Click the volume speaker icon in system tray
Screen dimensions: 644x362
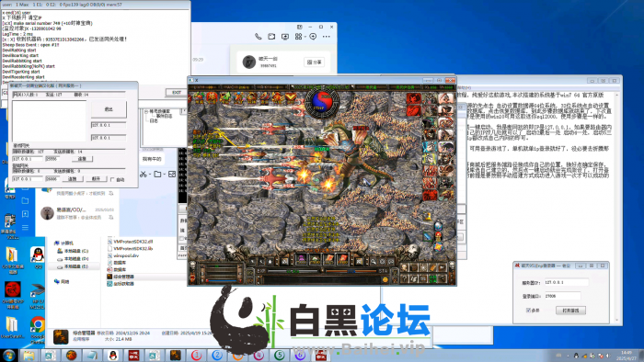pyautogui.click(x=608, y=356)
